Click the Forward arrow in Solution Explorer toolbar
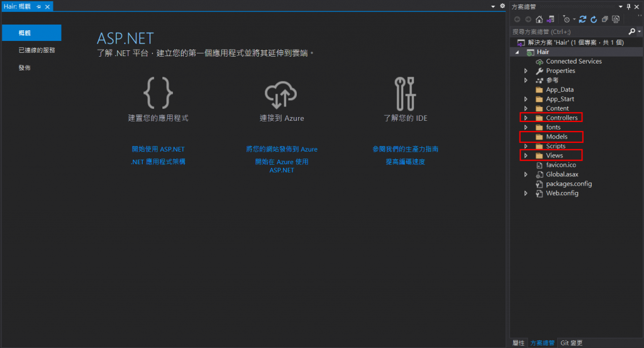644x348 pixels. coord(528,20)
